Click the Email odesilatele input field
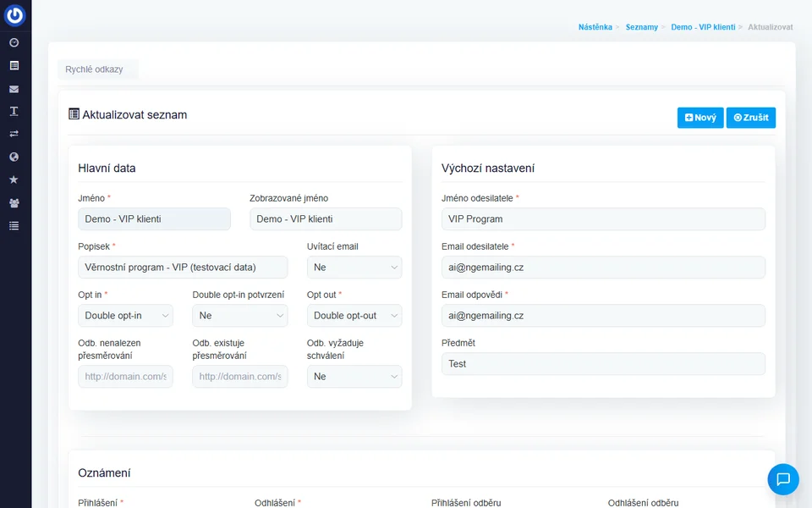Image resolution: width=812 pixels, height=508 pixels. 603,268
